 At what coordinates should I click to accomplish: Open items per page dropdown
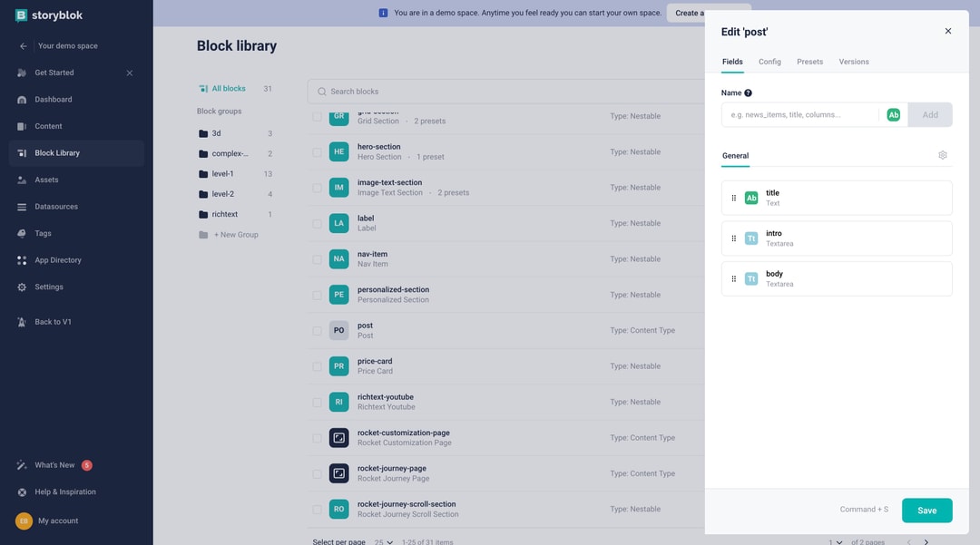pos(383,542)
